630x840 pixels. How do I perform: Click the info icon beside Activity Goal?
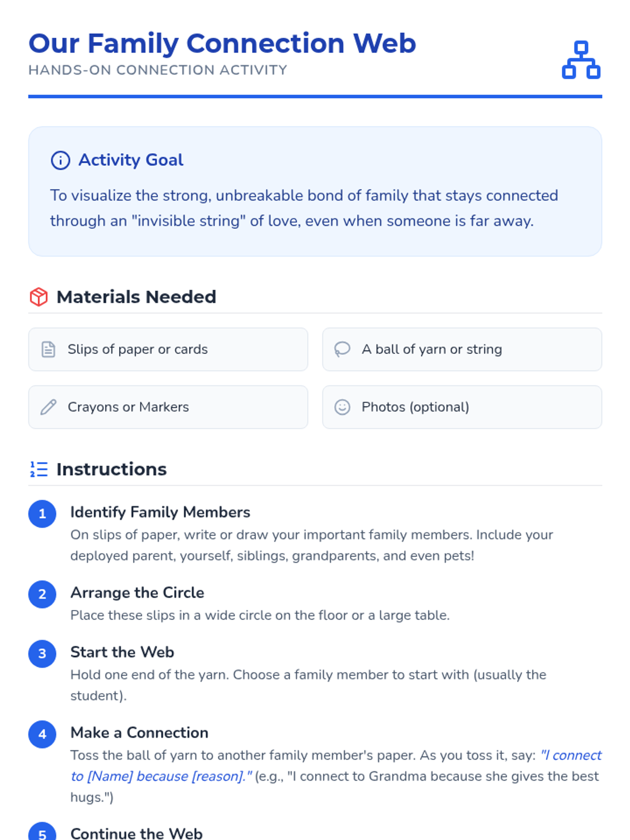[x=60, y=160]
